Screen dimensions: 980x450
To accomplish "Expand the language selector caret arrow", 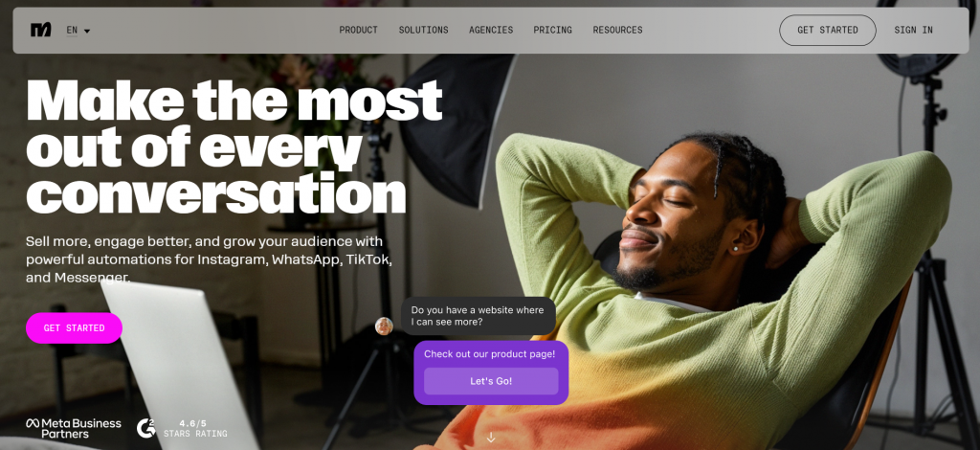I will click(87, 31).
